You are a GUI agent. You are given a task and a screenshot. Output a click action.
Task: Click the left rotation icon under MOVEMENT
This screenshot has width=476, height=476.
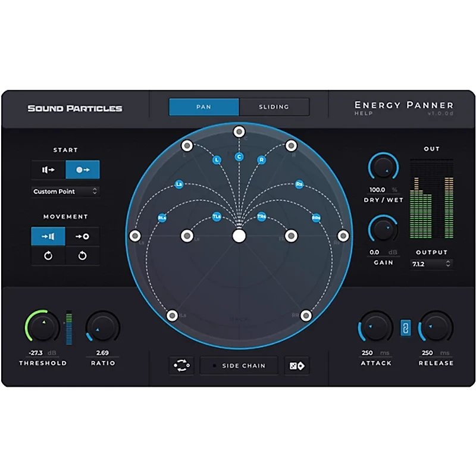[x=46, y=256]
